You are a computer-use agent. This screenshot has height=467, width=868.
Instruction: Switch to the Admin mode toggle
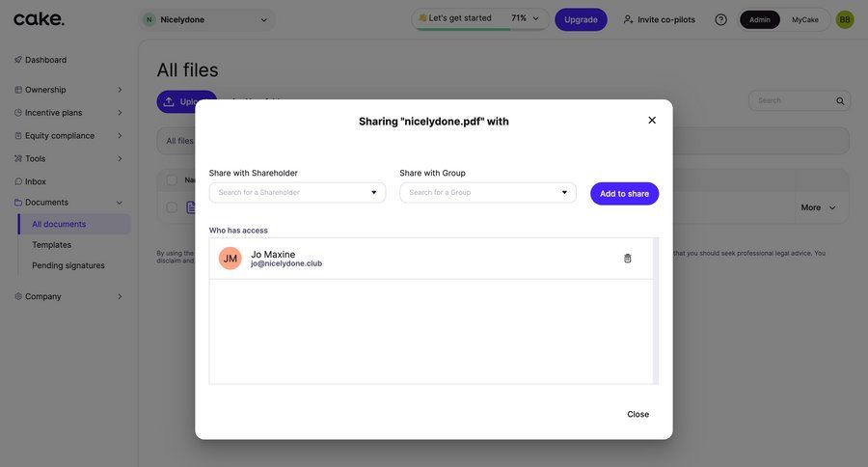(760, 19)
